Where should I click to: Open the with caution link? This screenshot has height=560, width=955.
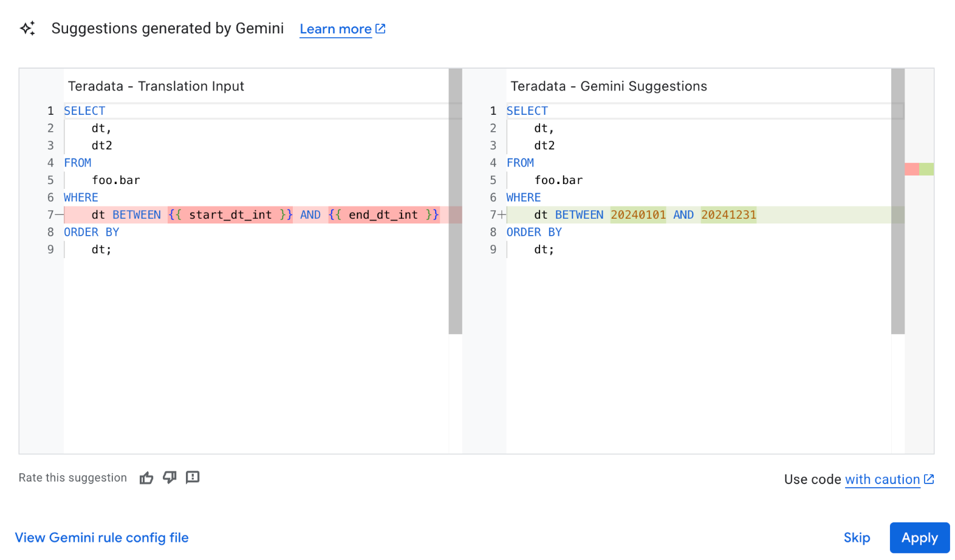point(882,479)
